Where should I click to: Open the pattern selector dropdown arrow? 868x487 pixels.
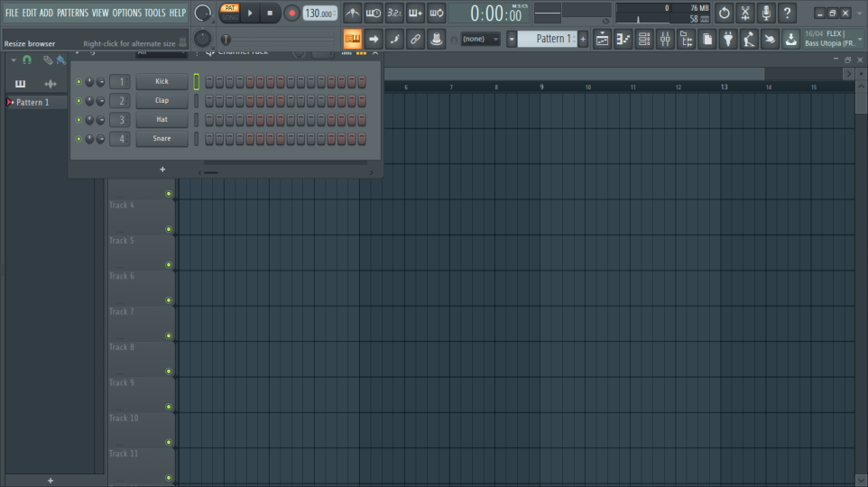pos(512,40)
